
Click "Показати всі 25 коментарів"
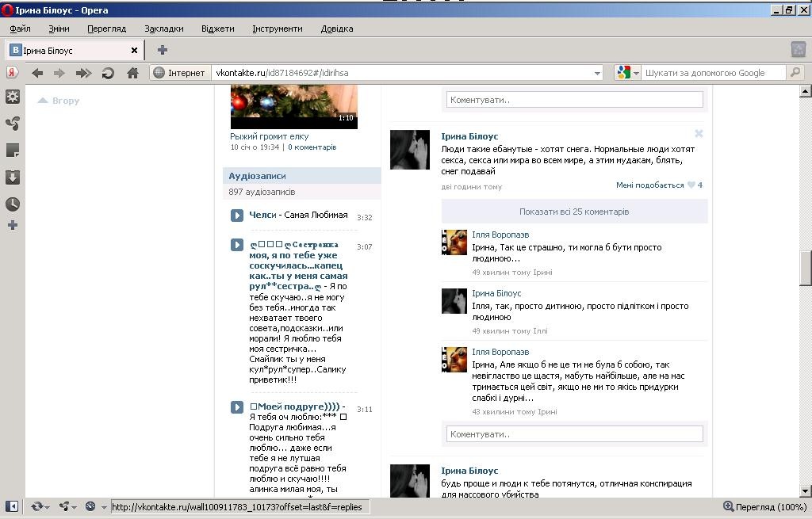574,212
